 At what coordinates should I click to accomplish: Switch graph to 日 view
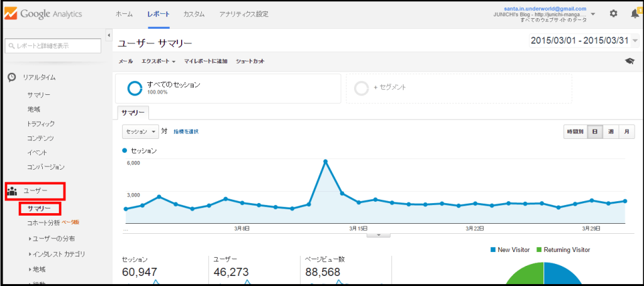pyautogui.click(x=595, y=132)
